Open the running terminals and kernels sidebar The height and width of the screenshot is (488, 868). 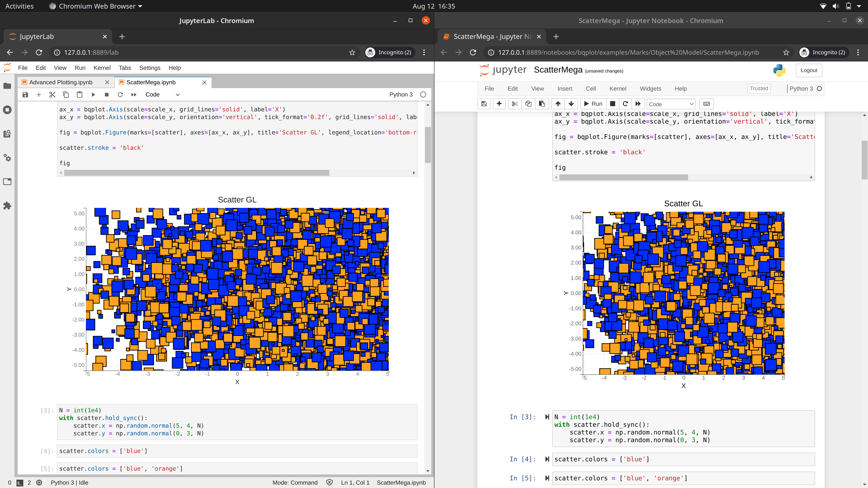(x=7, y=110)
